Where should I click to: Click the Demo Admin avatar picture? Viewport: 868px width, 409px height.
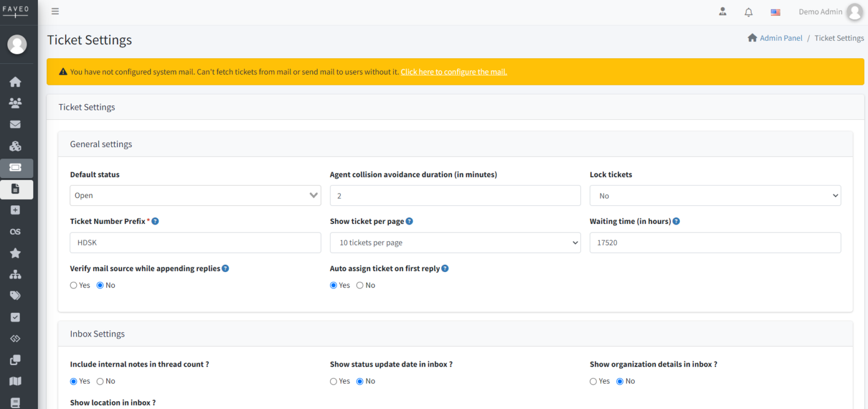coord(854,12)
